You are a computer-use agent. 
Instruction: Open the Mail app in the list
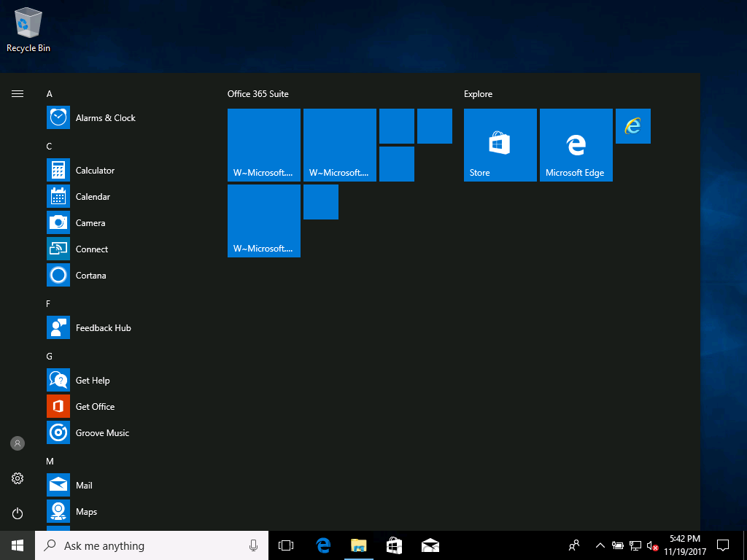(58, 485)
